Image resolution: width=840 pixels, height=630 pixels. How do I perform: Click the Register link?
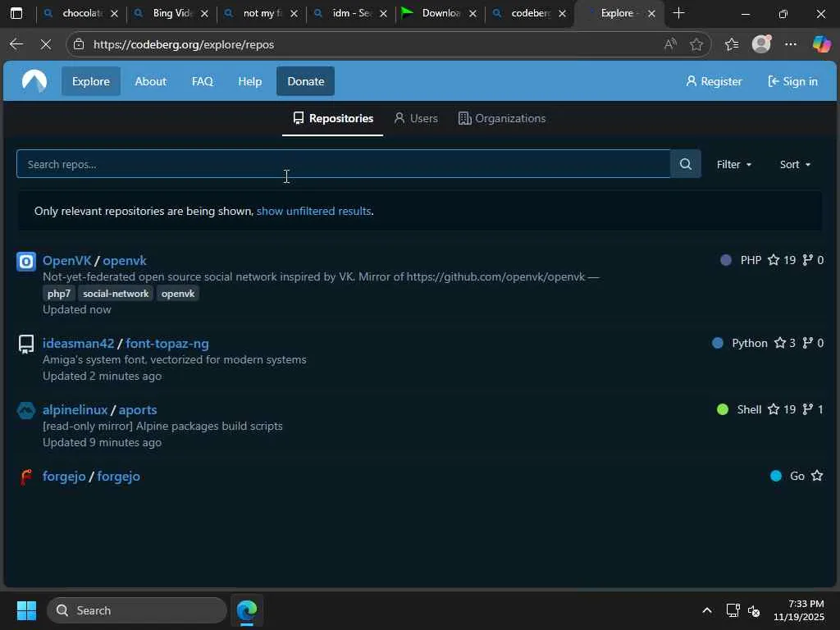(x=714, y=81)
